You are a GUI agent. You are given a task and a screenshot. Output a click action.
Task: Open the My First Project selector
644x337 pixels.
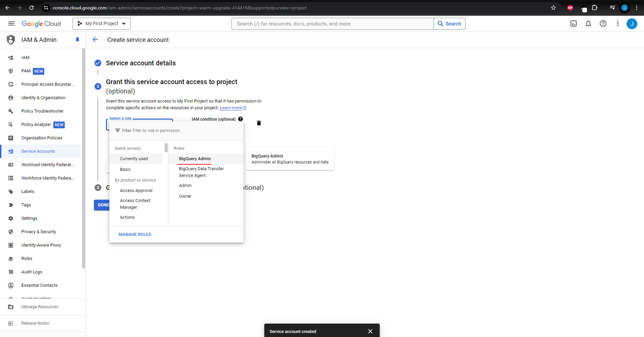[x=101, y=24]
